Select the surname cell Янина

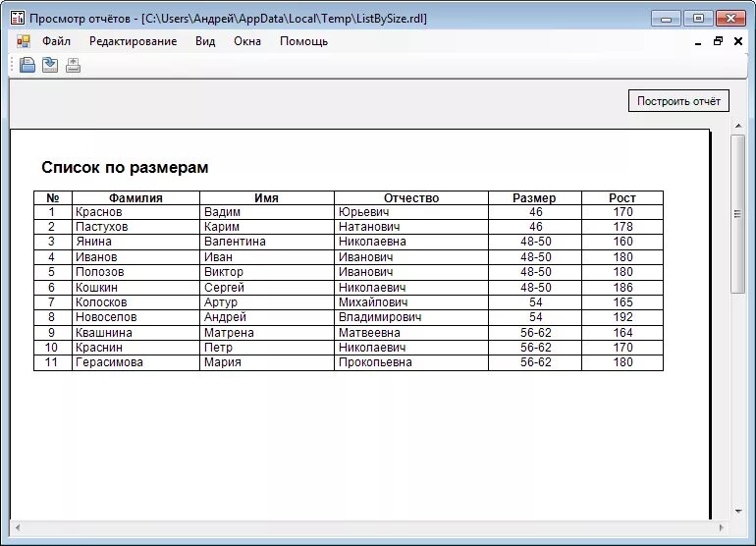[x=135, y=242]
